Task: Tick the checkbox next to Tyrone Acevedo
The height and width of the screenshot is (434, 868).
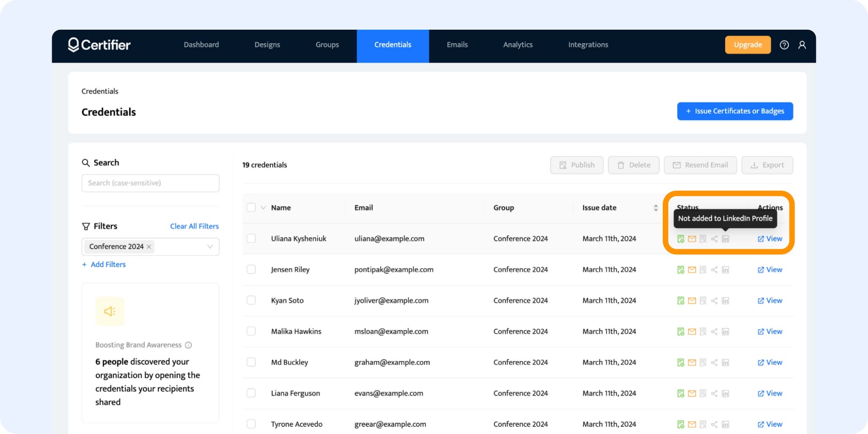Action: 251,424
